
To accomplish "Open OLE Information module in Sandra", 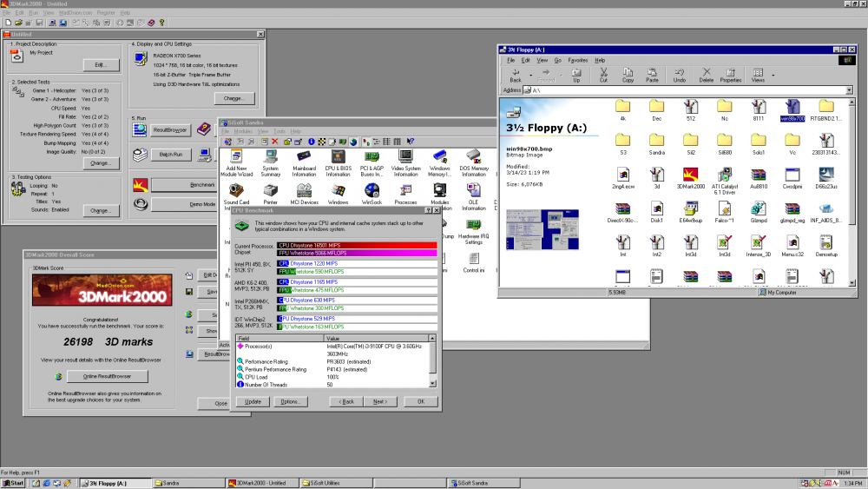I will tap(474, 197).
